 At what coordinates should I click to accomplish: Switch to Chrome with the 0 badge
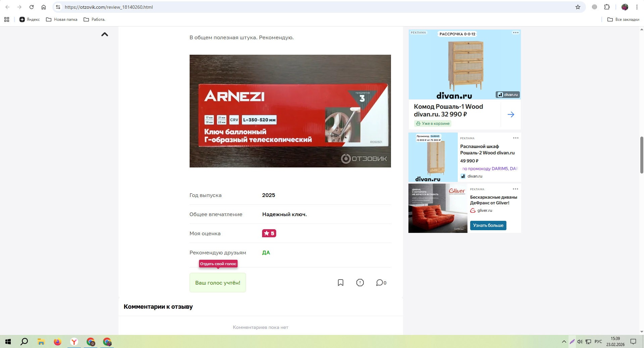(91, 342)
